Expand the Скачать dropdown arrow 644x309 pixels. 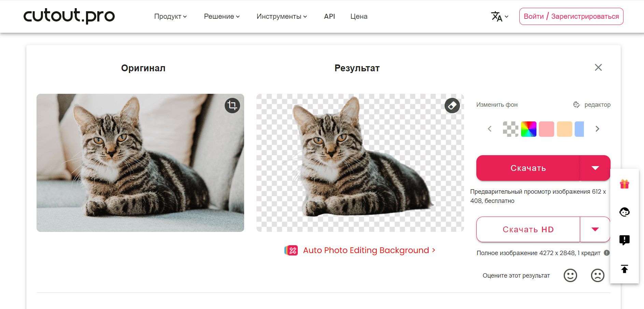(595, 168)
